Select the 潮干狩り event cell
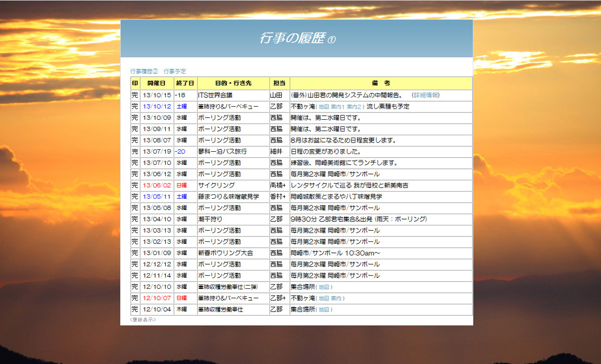This screenshot has width=601, height=364. 210,219
